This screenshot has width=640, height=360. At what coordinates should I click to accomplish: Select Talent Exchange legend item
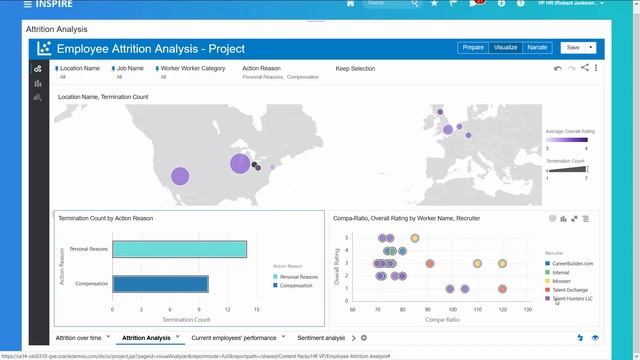[567, 290]
